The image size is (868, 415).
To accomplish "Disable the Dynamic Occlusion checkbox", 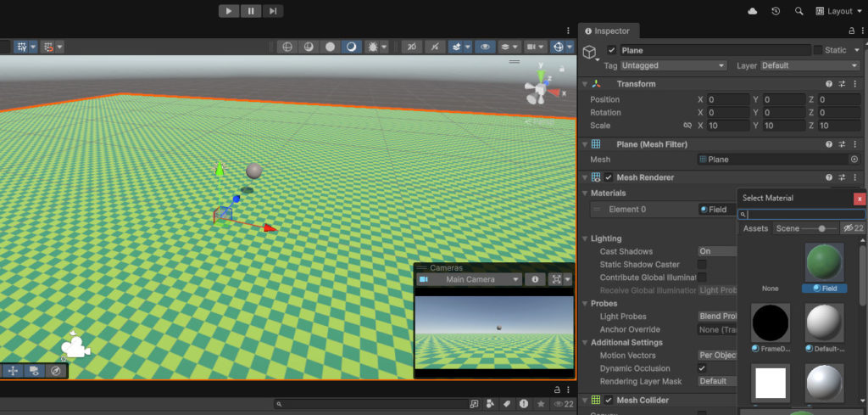I will [x=702, y=368].
